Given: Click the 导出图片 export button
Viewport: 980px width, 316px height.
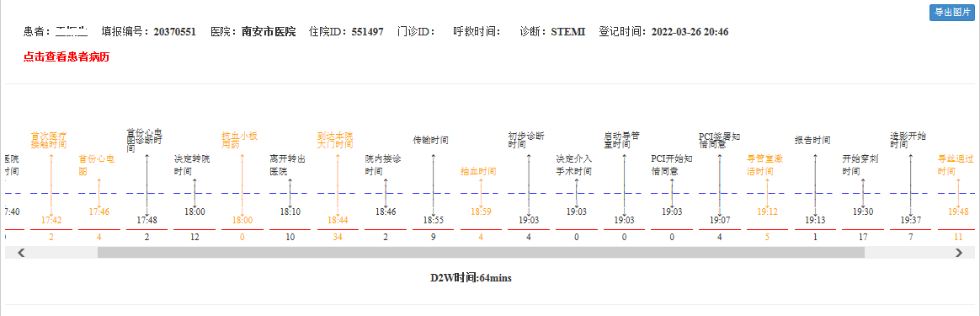Looking at the screenshot, I should coord(952,13).
